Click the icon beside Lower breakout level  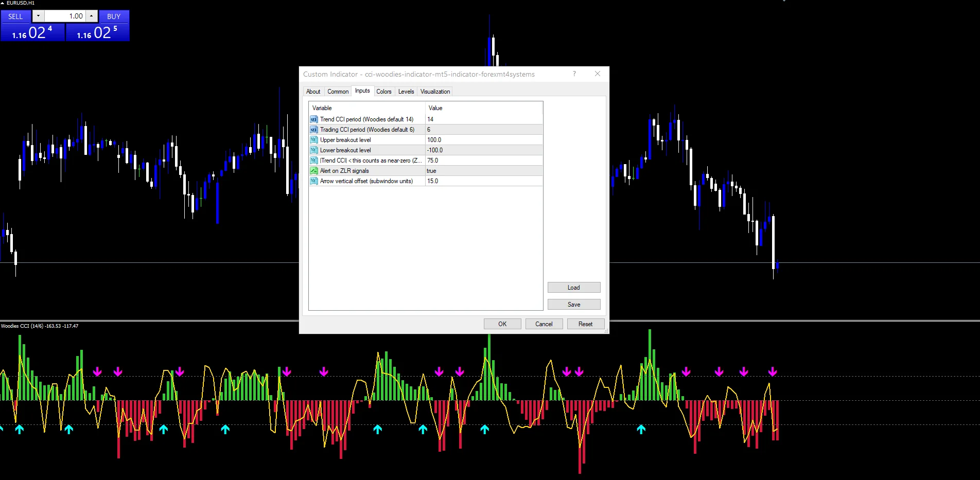tap(313, 150)
